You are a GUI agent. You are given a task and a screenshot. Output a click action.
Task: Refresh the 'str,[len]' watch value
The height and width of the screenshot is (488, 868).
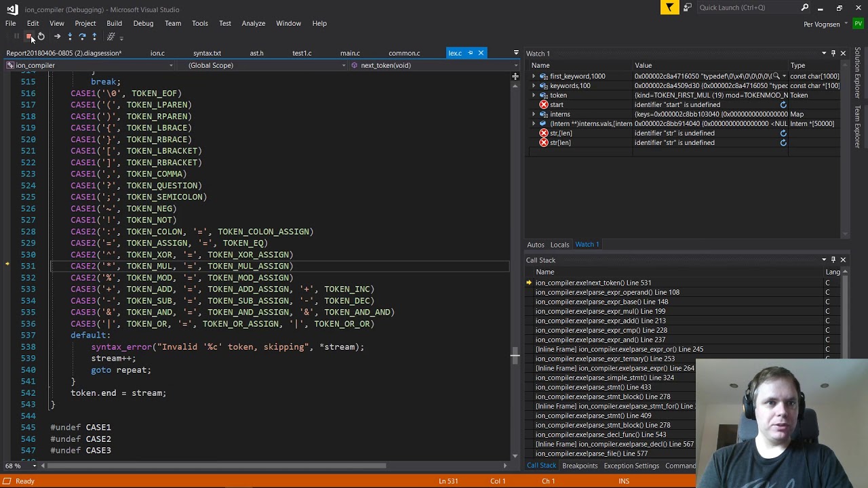(783, 134)
